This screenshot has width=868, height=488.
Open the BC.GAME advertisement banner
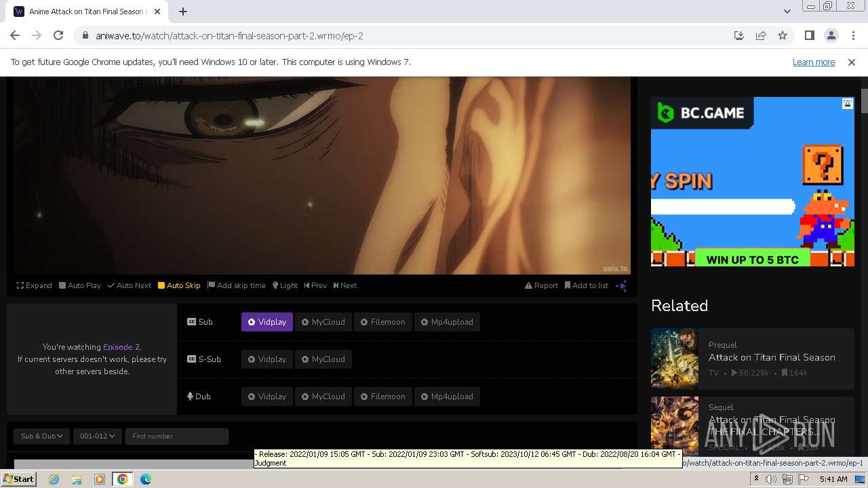click(753, 182)
